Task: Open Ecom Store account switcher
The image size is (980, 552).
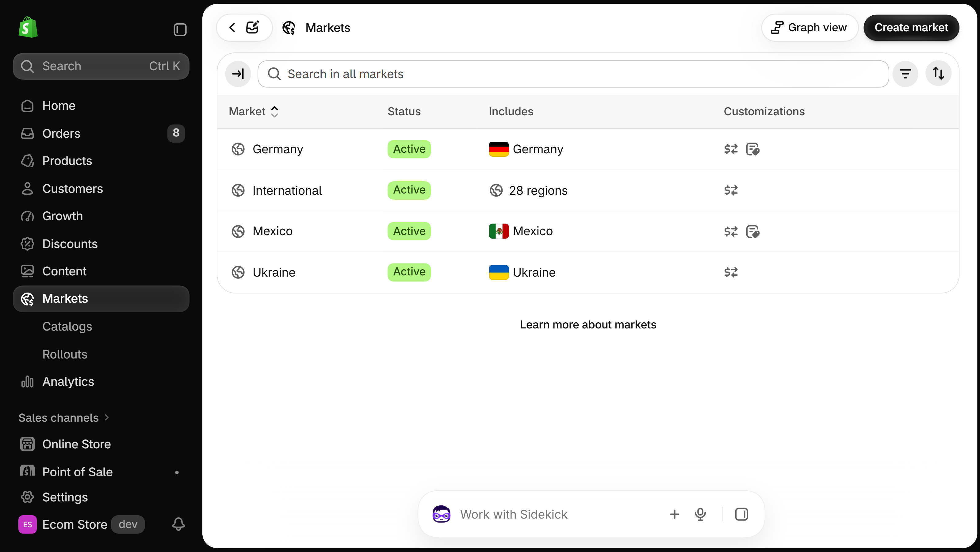Action: [x=82, y=524]
